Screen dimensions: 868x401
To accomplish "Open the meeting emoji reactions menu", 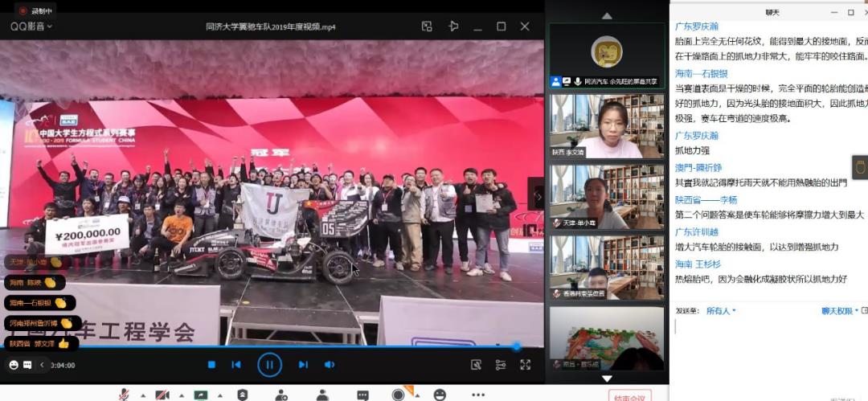I will coord(440,395).
